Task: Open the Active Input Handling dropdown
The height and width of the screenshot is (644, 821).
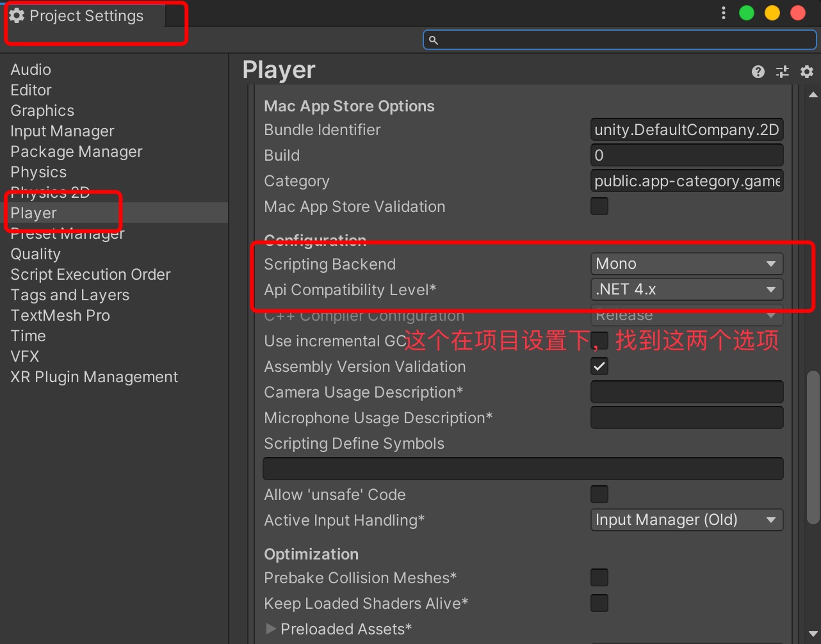Action: [x=686, y=520]
